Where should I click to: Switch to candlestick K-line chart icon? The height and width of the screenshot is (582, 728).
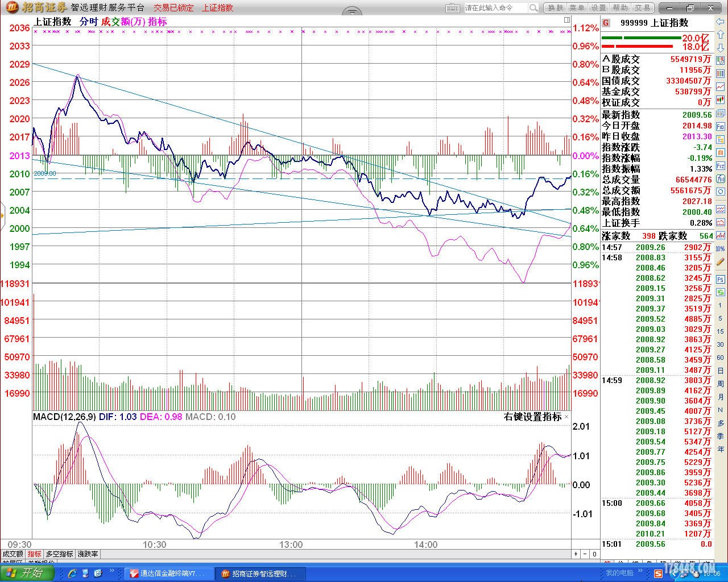(721, 100)
